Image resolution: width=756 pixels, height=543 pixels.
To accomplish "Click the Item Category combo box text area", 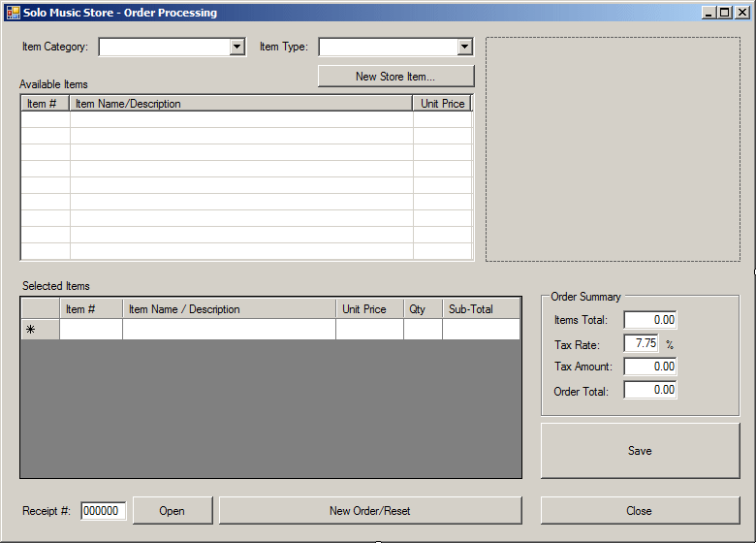I will 165,47.
